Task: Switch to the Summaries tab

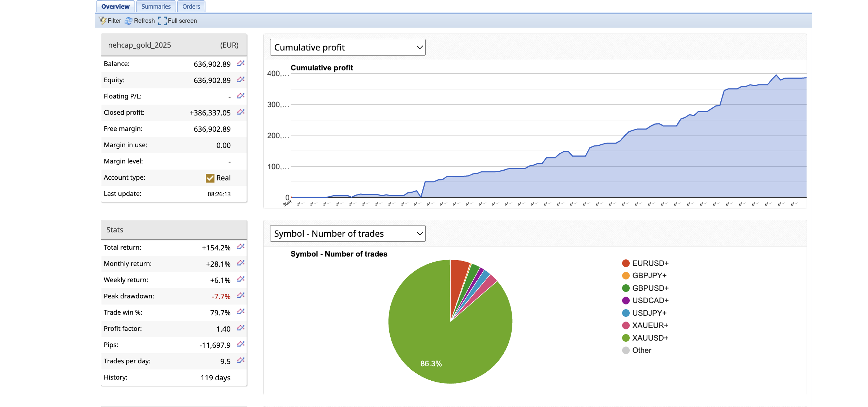Action: tap(156, 6)
